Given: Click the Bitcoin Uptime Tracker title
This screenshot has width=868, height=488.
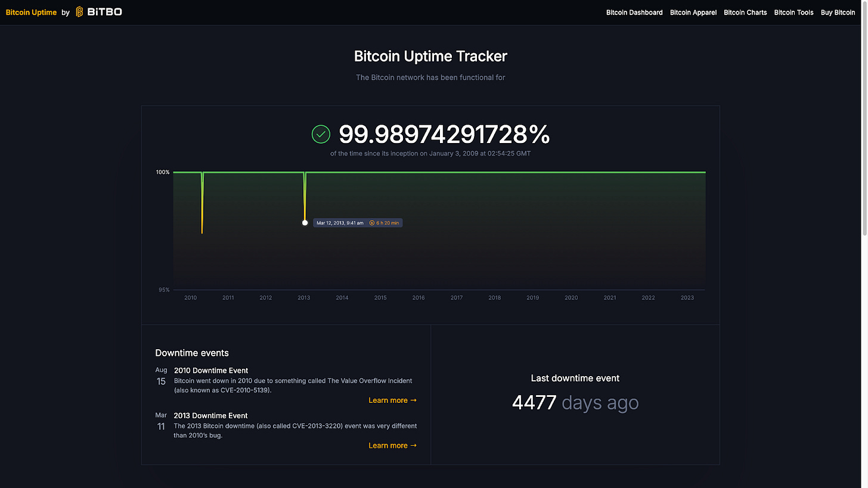Looking at the screenshot, I should pyautogui.click(x=430, y=57).
